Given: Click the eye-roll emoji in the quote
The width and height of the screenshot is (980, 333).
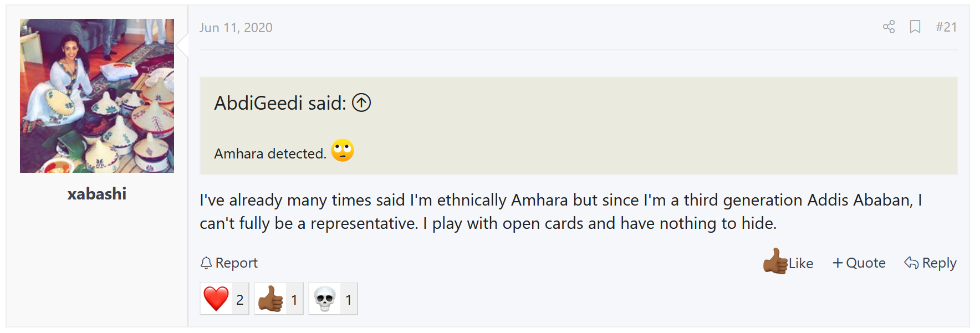Looking at the screenshot, I should (x=343, y=150).
